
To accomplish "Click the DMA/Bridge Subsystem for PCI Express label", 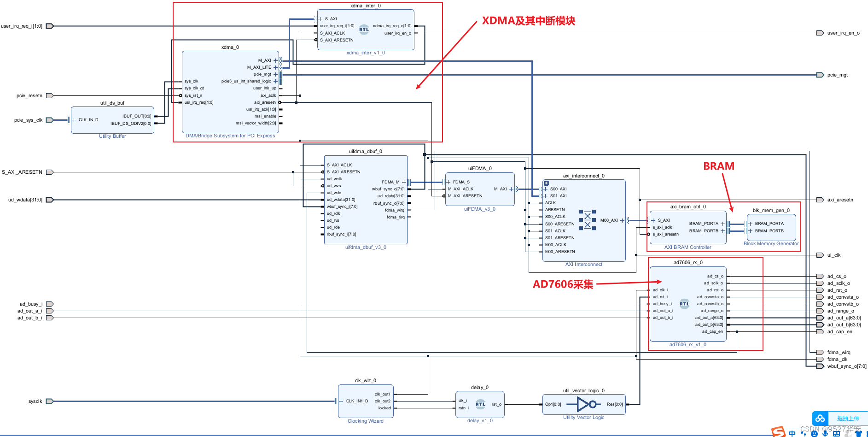I will pyautogui.click(x=230, y=136).
